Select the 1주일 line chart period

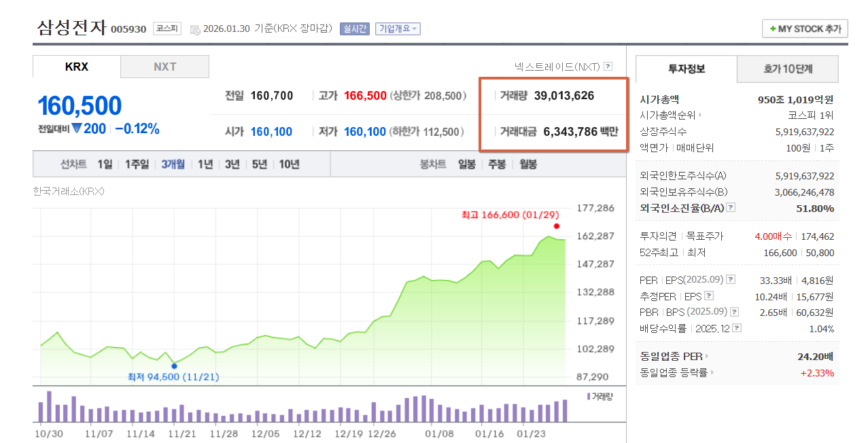coord(137,164)
